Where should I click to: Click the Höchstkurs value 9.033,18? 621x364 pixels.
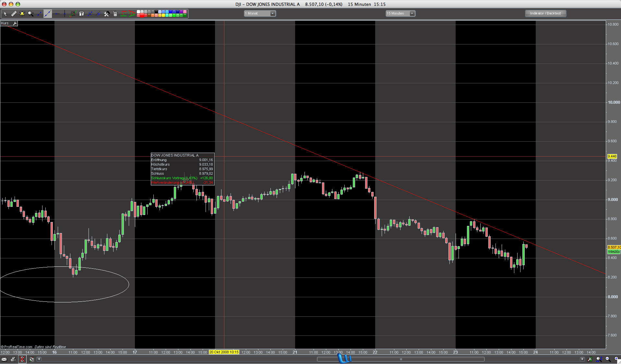point(206,164)
